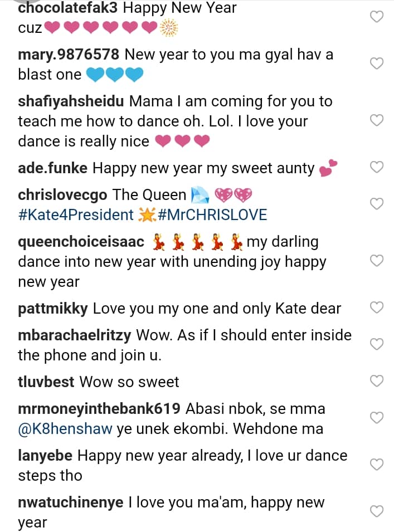Tap heart beside pattmikky's comment
This screenshot has width=394, height=532.
pyautogui.click(x=377, y=308)
